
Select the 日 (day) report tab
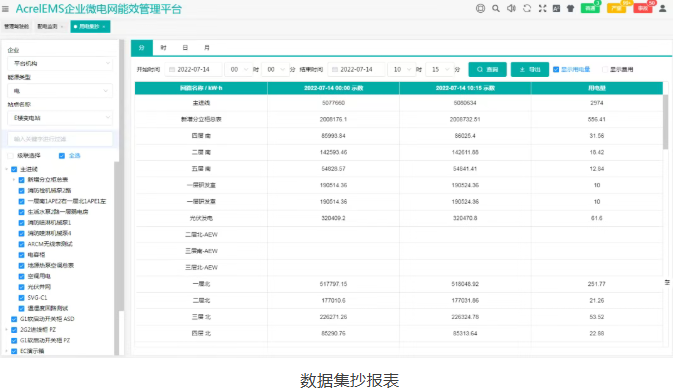185,48
